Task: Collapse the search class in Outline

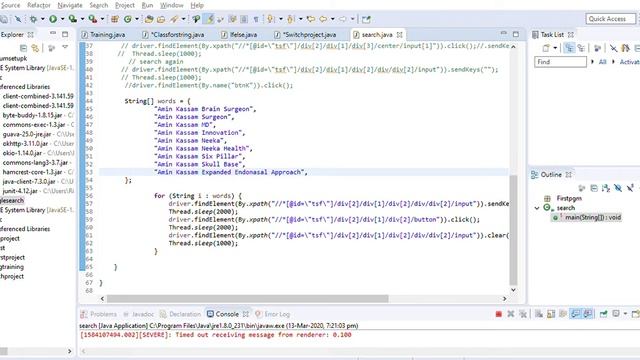Action: 537,208
